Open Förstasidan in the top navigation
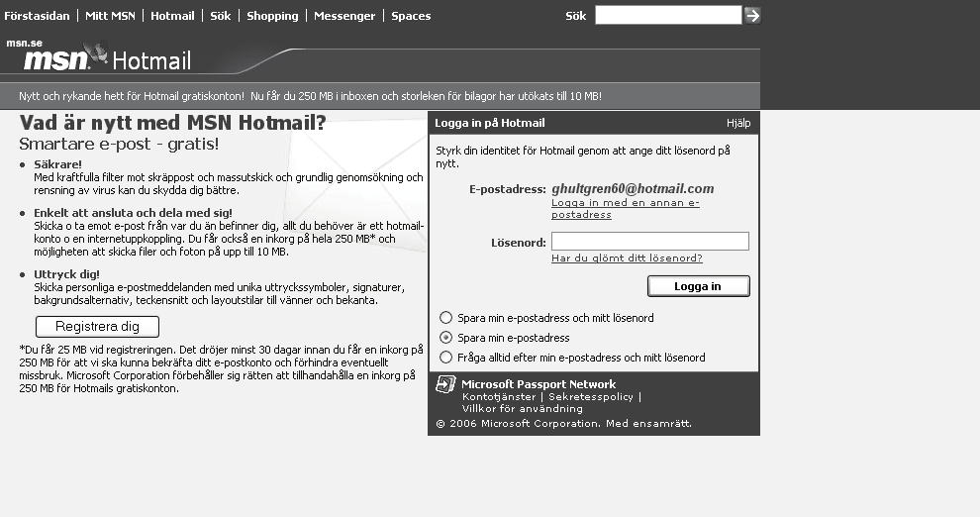The image size is (980, 517). [x=37, y=16]
